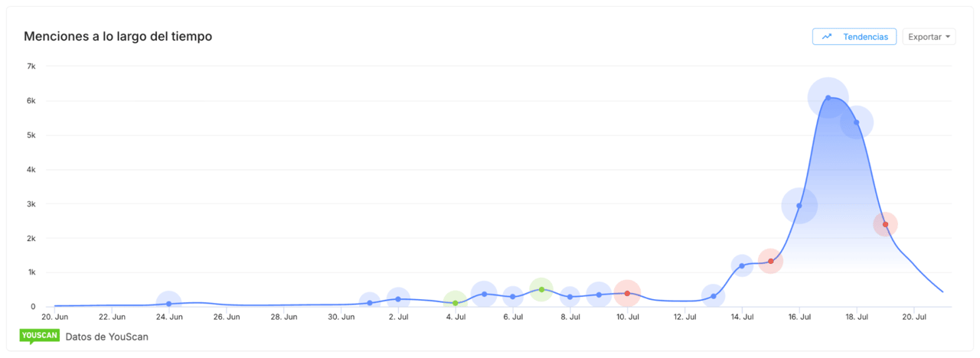Click the 14 Jul data point
Viewport: 980px width, 358px height.
[742, 265]
